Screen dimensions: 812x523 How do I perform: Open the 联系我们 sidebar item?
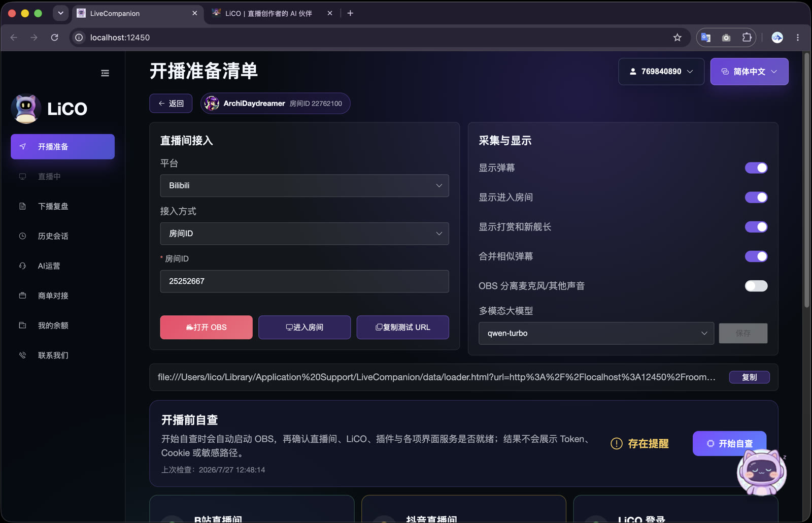tap(62, 355)
